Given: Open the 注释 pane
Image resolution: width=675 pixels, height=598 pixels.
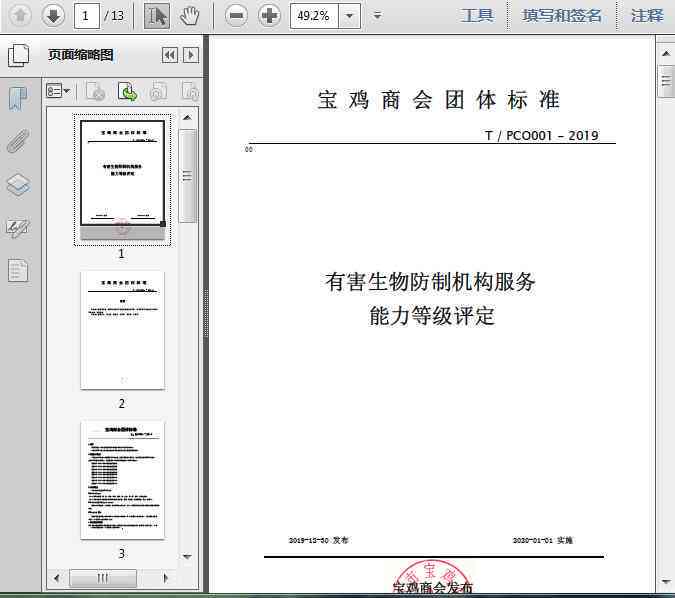Looking at the screenshot, I should 647,16.
